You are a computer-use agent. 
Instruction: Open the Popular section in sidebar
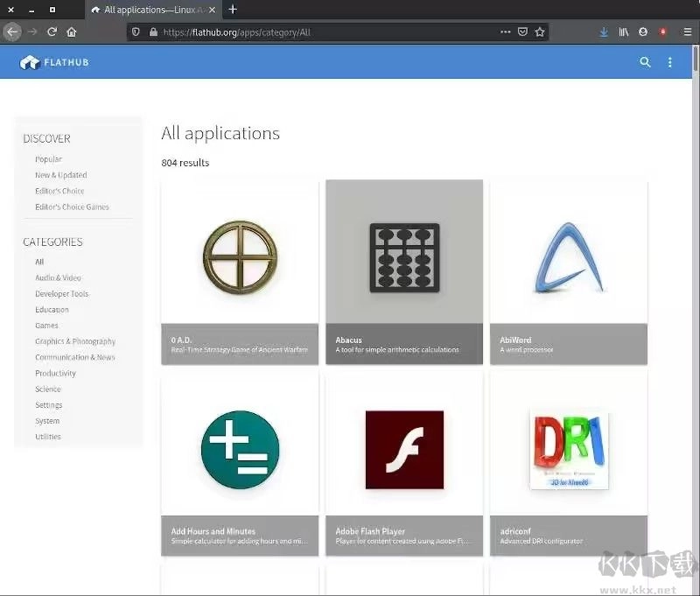coord(48,159)
